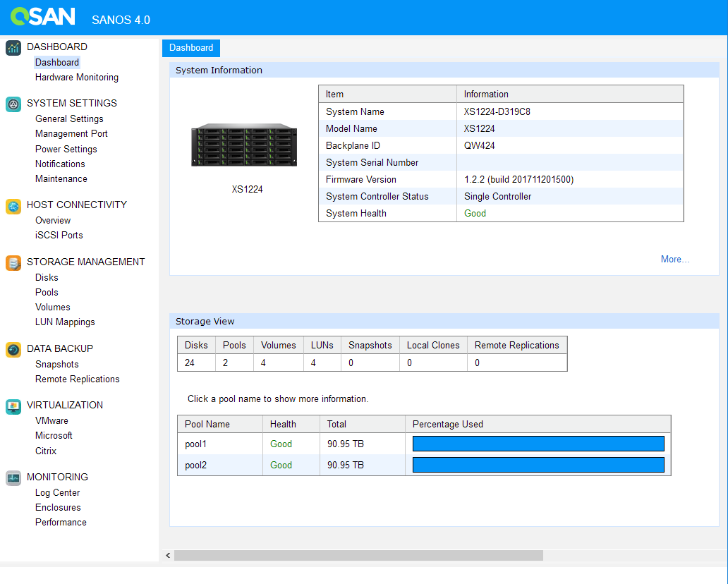Screen dimensions: 728x584
Task: Click the DATA BACKUP section header
Action: click(x=59, y=349)
